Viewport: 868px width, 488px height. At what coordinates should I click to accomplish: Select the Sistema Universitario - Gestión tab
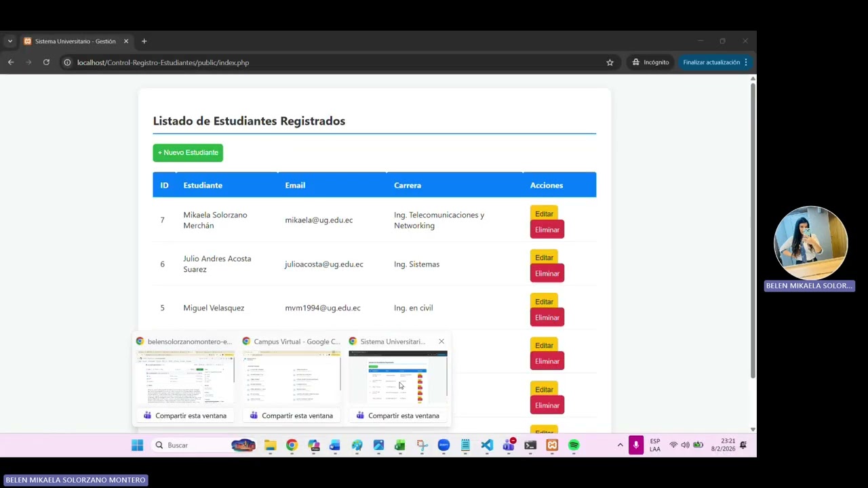coord(75,41)
